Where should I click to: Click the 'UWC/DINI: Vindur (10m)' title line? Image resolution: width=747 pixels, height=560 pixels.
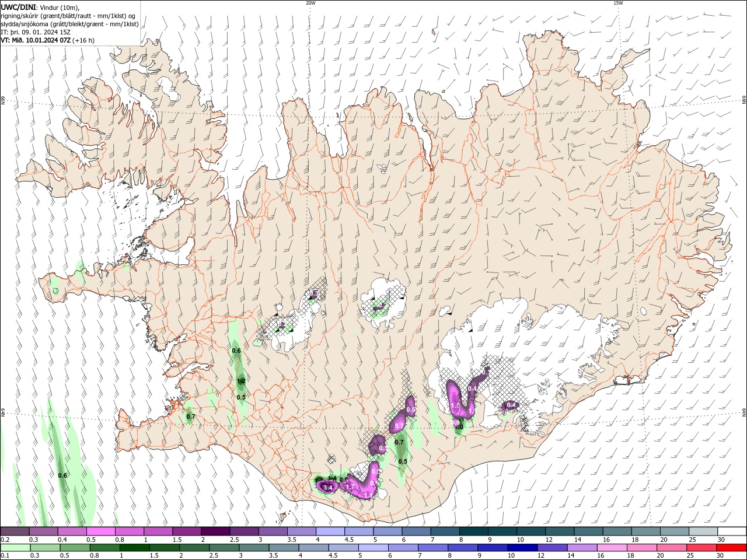tap(40, 7)
